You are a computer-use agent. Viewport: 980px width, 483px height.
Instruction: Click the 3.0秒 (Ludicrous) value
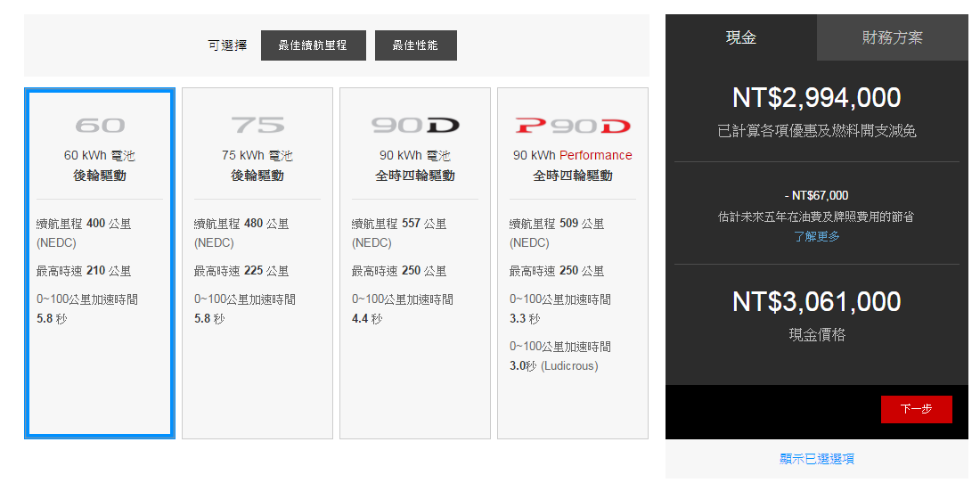click(x=554, y=366)
